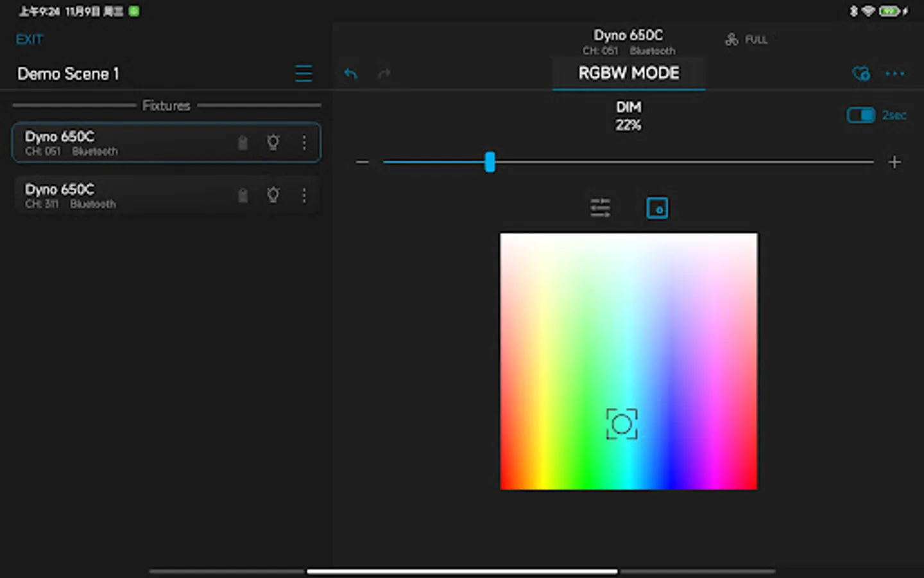The image size is (924, 578).
Task: Open vertical dots menu for Dyno 650C CH 051
Action: [304, 143]
